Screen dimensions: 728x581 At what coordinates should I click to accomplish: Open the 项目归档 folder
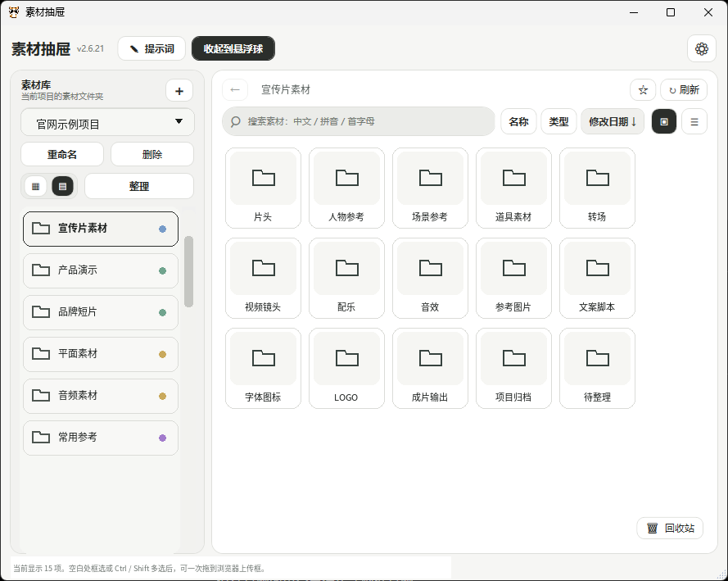tap(514, 368)
